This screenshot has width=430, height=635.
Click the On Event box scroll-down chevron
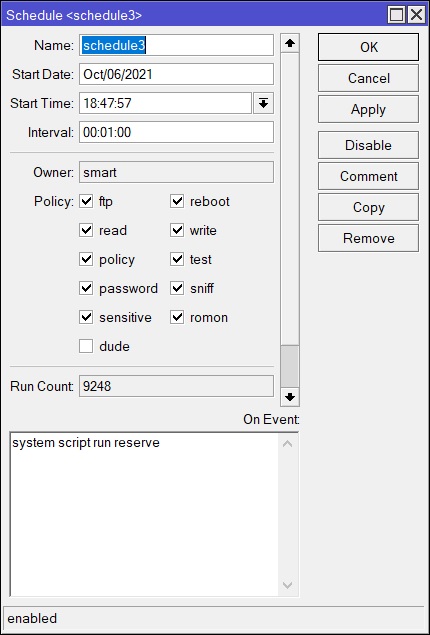287,585
